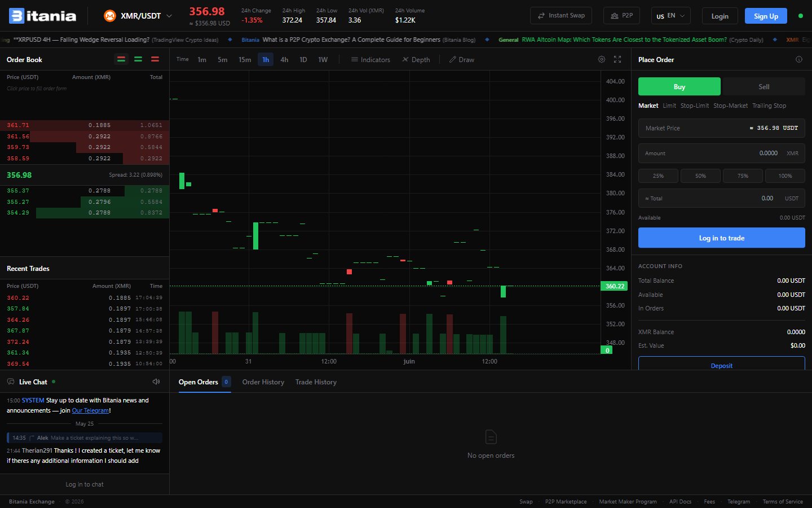812x508 pixels.
Task: Select the 1h timeframe
Action: (266, 59)
